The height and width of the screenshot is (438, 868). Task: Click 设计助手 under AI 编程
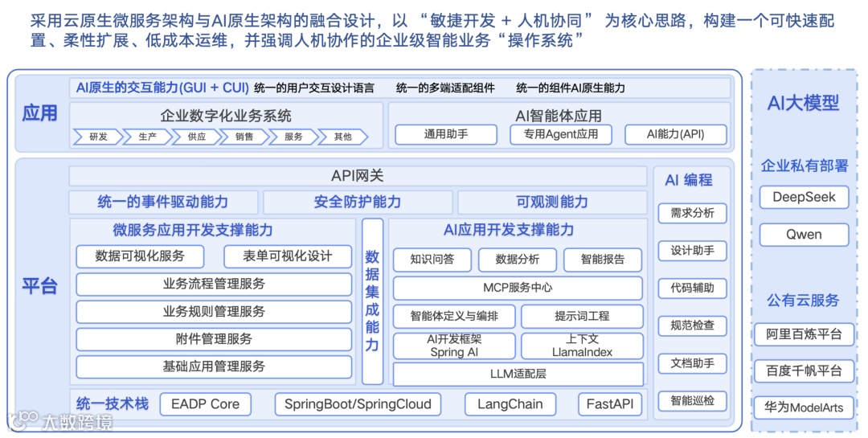pyautogui.click(x=692, y=251)
